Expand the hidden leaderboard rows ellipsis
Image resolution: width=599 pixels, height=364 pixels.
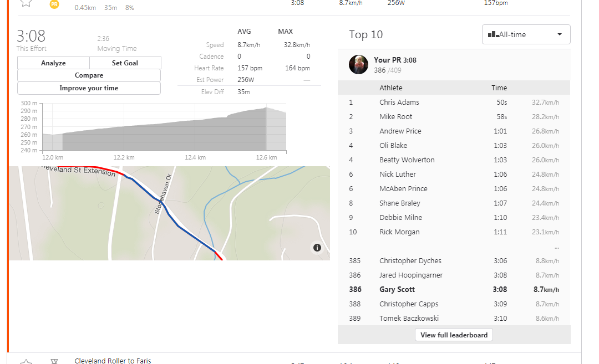556,247
